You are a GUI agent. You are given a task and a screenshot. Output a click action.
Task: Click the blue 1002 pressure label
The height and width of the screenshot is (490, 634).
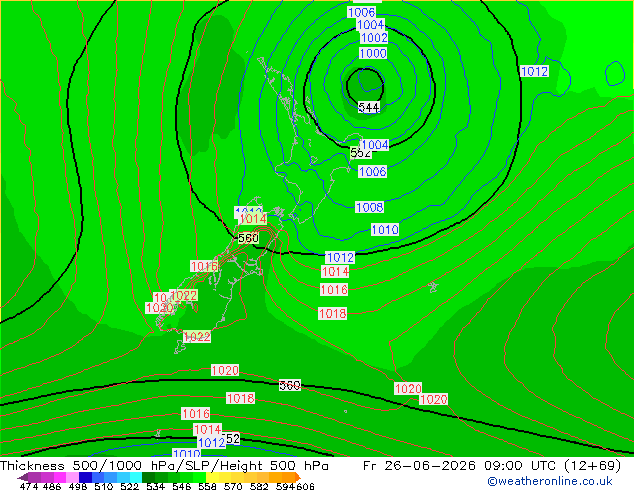(374, 38)
